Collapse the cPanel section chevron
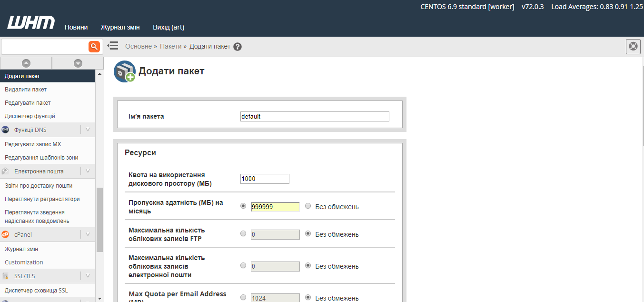Viewport: 644px width, 302px height. click(x=88, y=234)
